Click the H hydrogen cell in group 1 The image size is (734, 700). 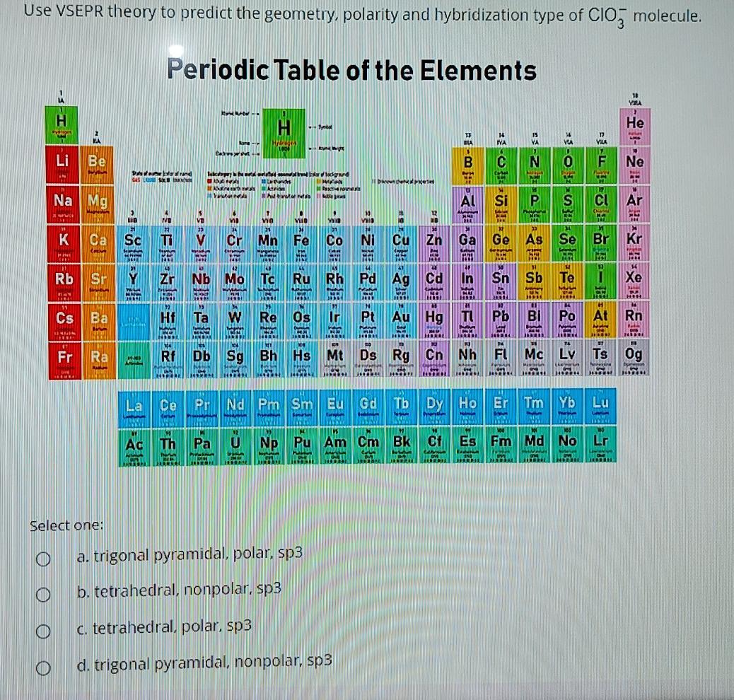tap(62, 124)
